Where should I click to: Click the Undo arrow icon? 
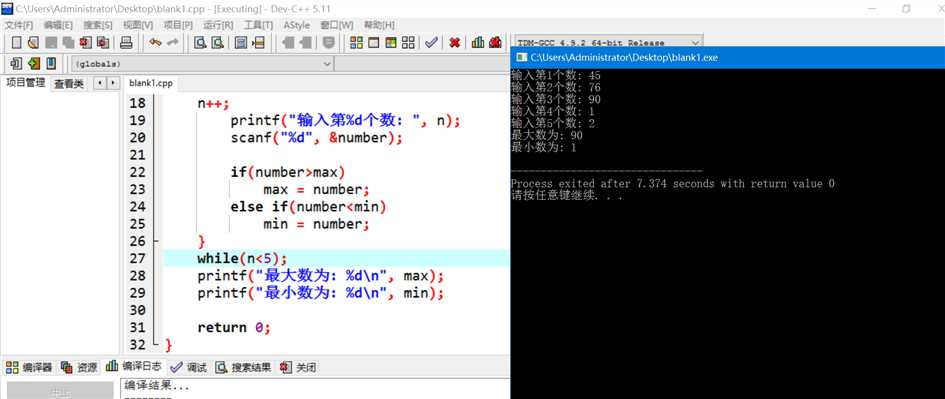tap(155, 43)
